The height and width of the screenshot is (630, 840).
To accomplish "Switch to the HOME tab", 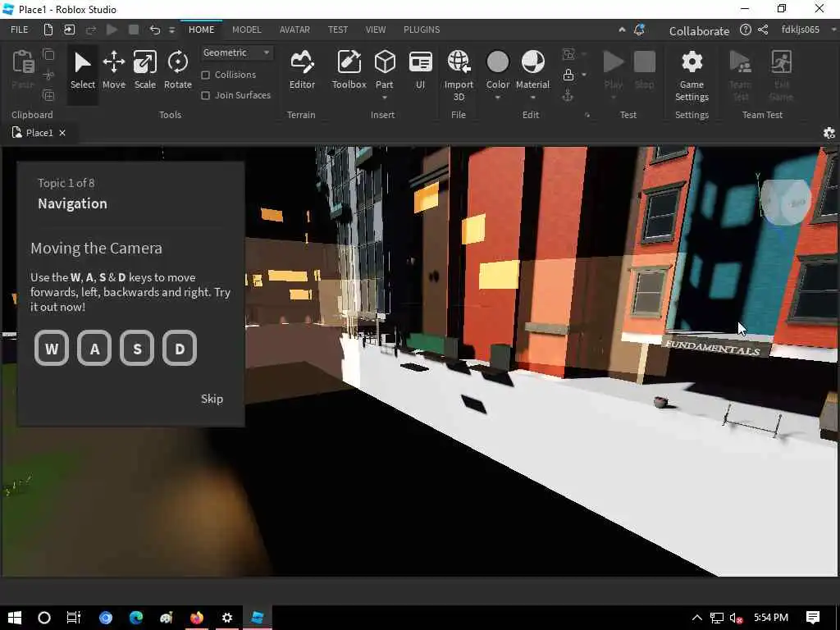I will tap(202, 30).
